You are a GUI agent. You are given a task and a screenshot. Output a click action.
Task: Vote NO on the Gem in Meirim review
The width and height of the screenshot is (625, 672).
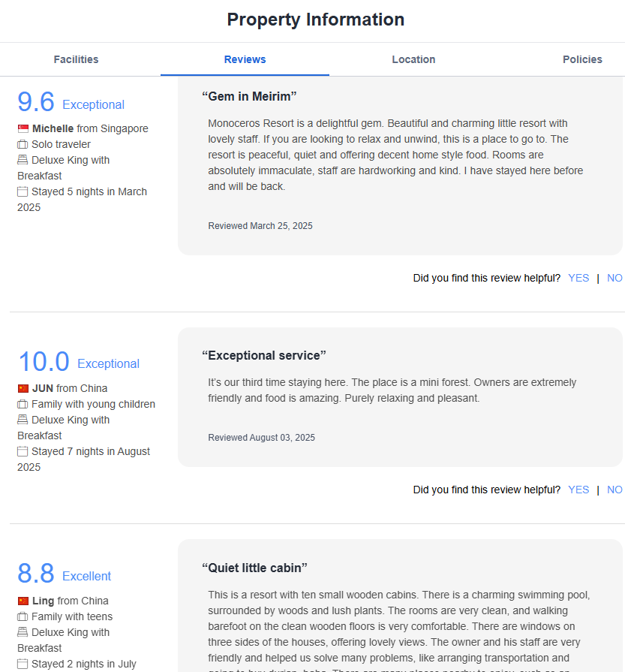click(614, 278)
